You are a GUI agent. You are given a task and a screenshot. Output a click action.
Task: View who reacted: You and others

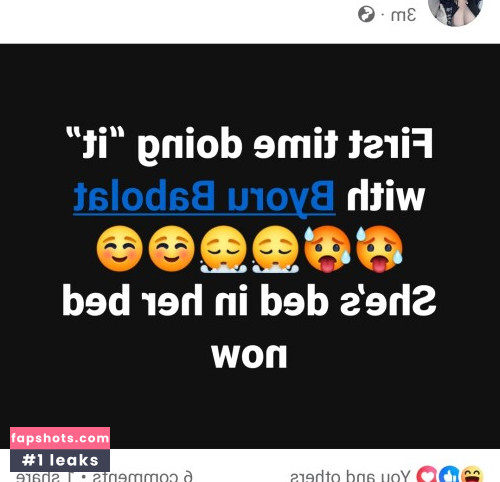[x=350, y=476]
